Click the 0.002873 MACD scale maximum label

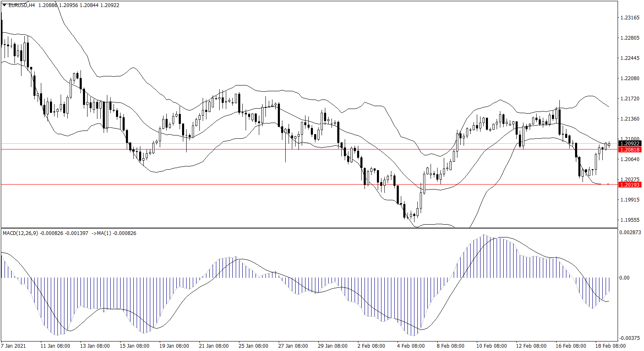pos(631,232)
